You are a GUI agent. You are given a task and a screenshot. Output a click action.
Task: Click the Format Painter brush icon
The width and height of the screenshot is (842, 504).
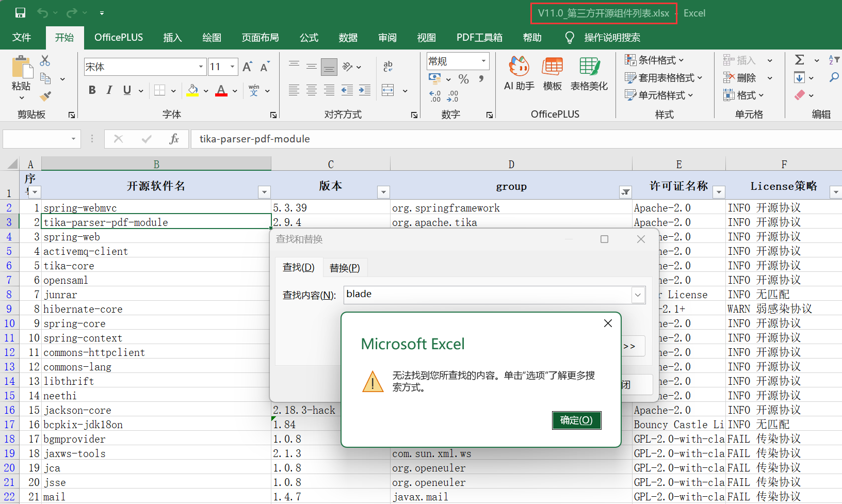(45, 96)
